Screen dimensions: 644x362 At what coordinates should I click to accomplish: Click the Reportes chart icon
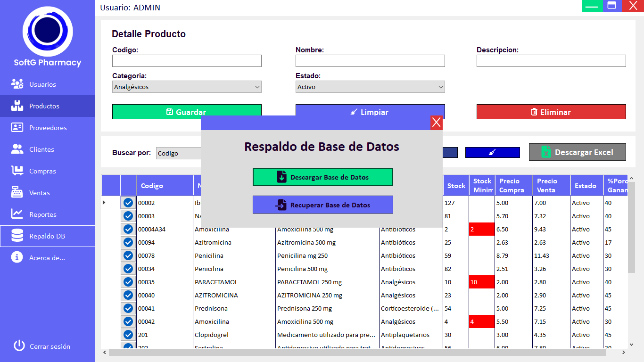(17, 214)
